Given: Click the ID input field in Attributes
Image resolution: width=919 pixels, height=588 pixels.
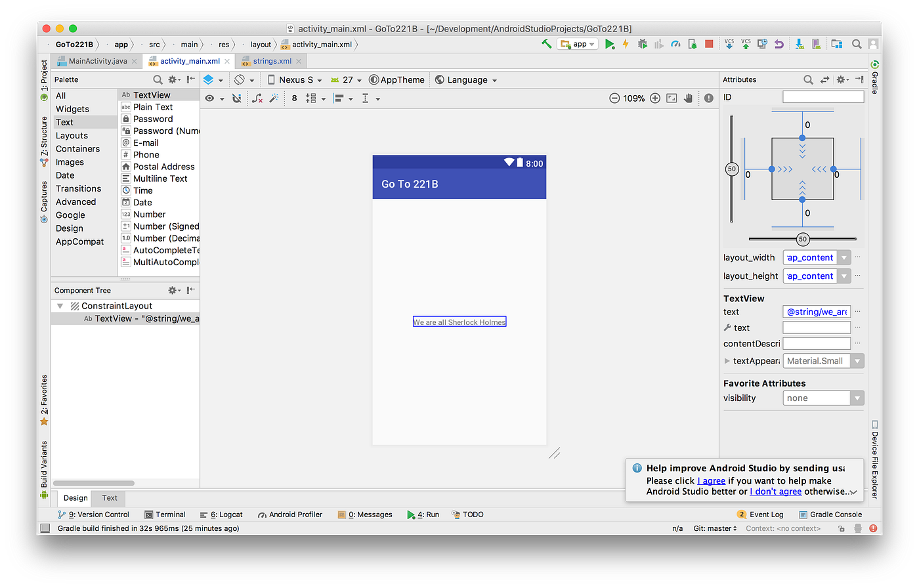Looking at the screenshot, I should pyautogui.click(x=823, y=96).
